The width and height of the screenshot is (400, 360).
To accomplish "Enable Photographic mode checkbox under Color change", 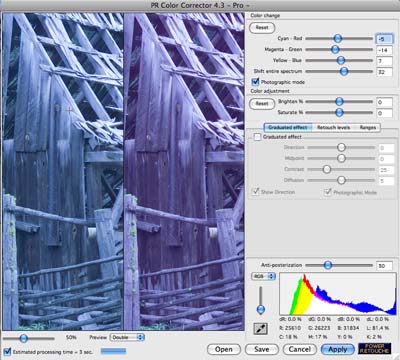I will pyautogui.click(x=255, y=82).
